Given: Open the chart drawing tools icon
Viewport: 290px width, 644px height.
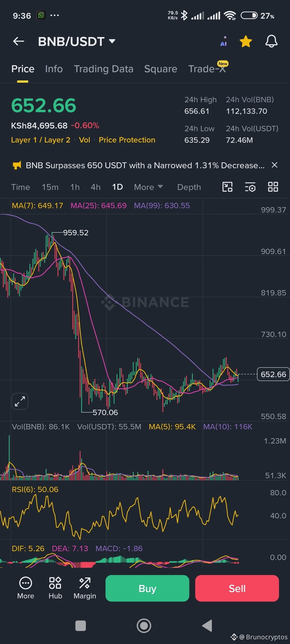Looking at the screenshot, I should [x=227, y=187].
